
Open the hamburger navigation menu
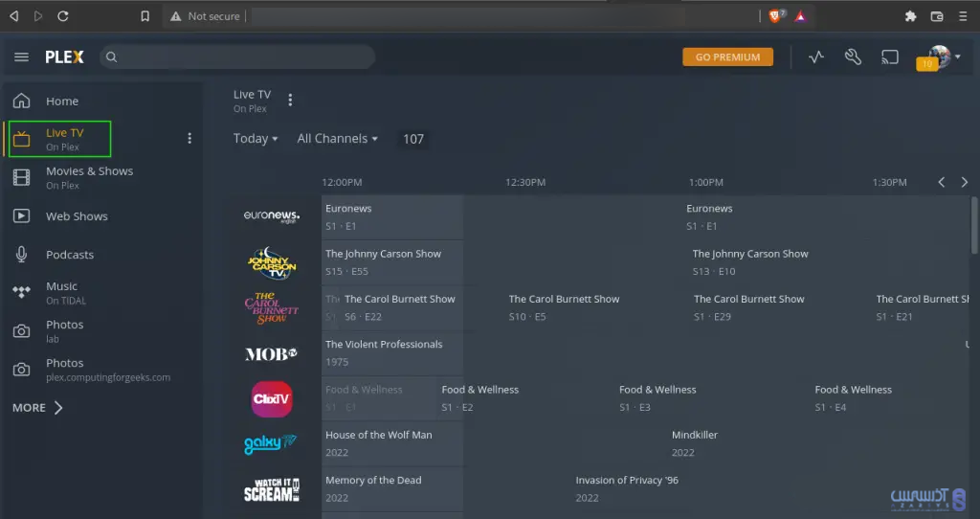21,56
